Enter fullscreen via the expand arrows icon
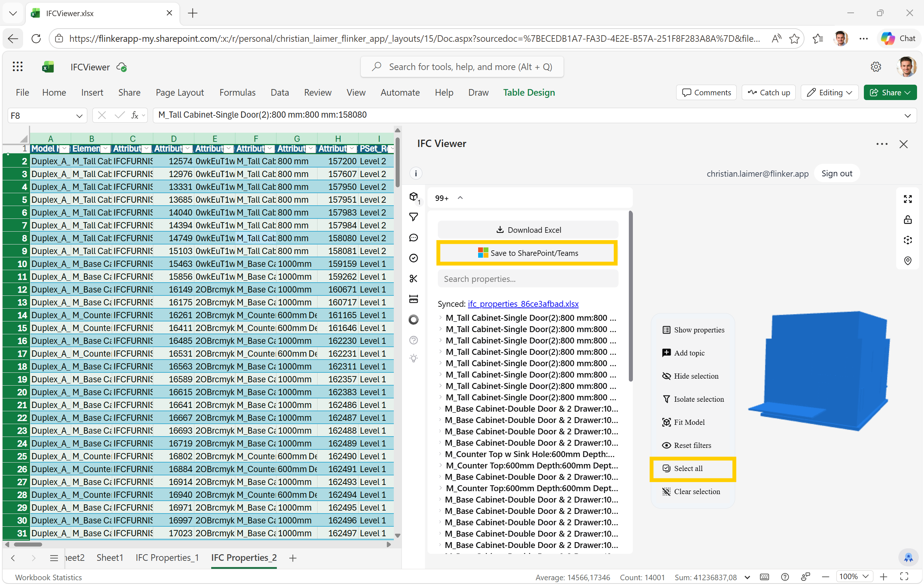 click(908, 199)
